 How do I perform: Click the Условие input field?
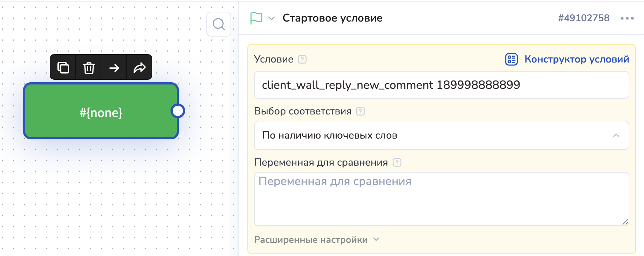[441, 85]
